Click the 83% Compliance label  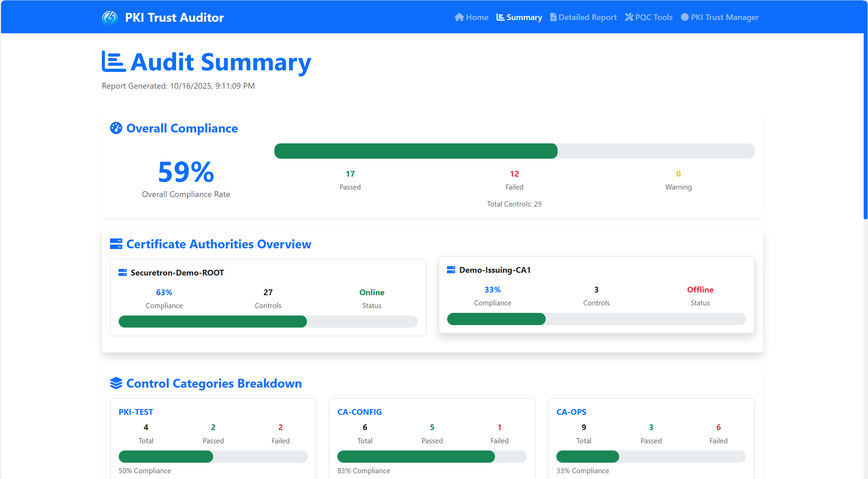click(x=363, y=471)
